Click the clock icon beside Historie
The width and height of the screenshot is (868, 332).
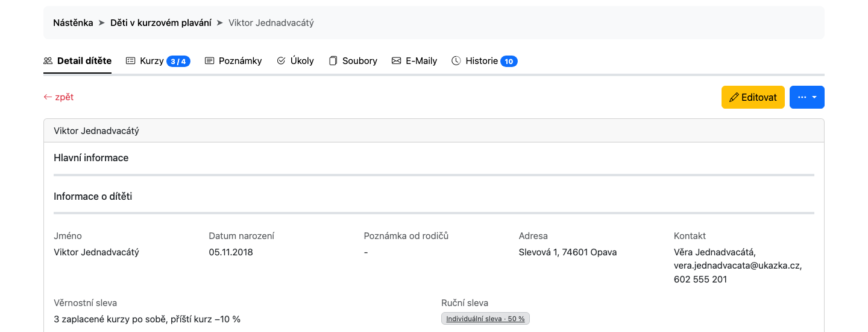point(456,61)
